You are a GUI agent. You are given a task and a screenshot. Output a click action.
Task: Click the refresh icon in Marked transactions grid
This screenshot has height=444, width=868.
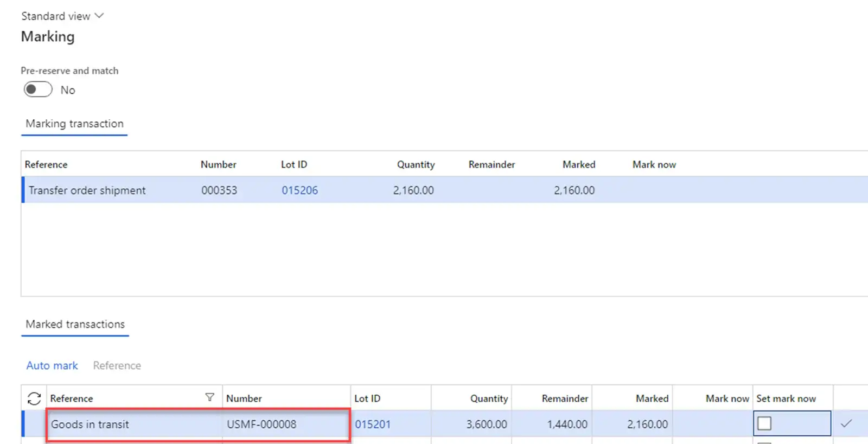pyautogui.click(x=34, y=398)
